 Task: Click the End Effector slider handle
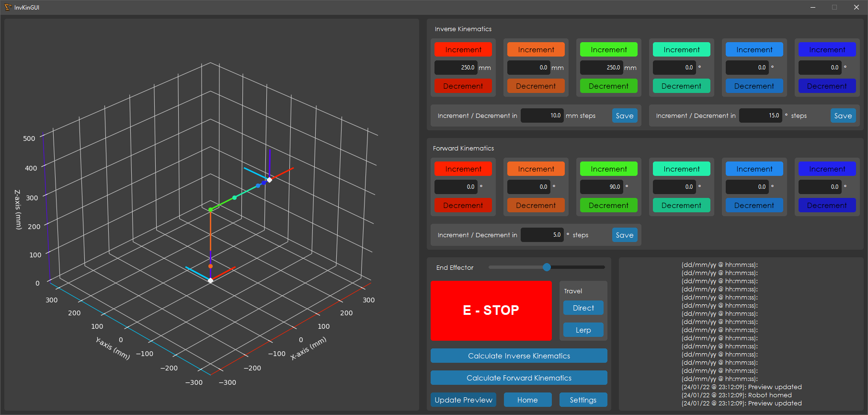547,267
